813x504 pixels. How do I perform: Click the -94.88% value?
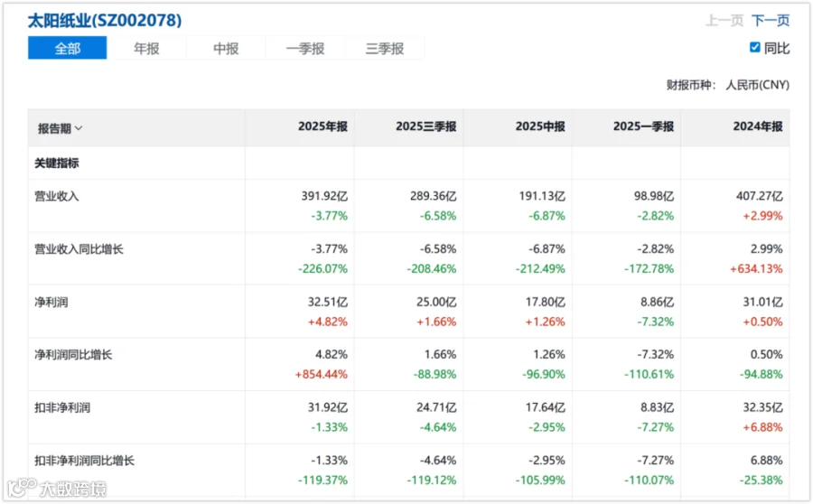[x=762, y=374]
